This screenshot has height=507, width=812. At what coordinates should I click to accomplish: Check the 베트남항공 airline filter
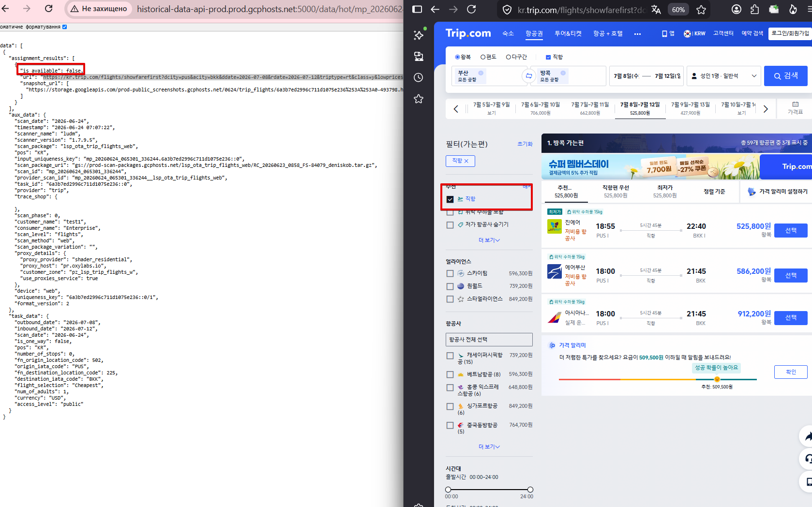pos(450,374)
